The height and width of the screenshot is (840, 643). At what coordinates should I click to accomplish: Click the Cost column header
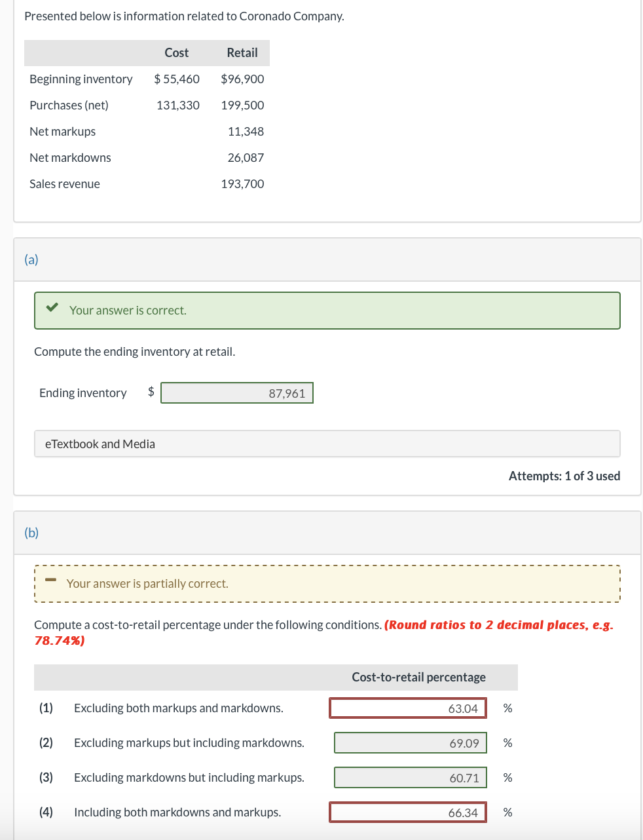coord(176,53)
